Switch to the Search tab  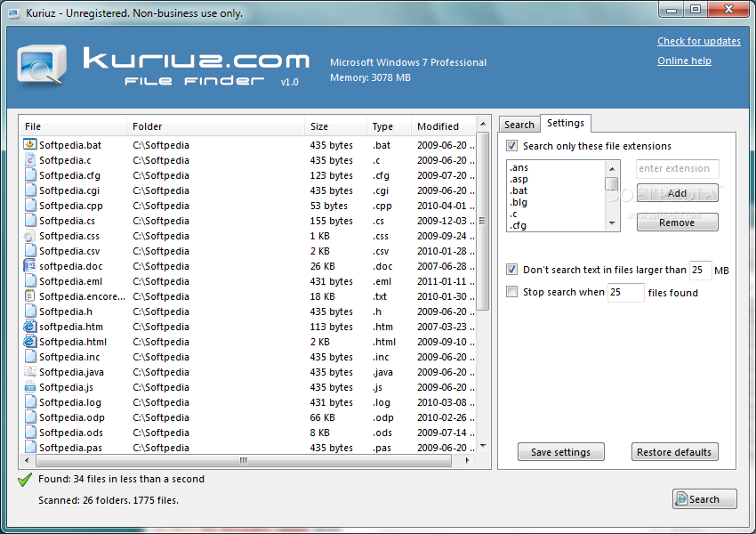519,125
